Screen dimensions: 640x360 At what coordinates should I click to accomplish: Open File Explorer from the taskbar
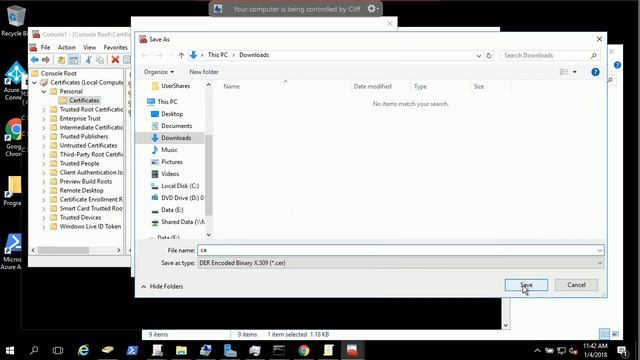click(181, 350)
